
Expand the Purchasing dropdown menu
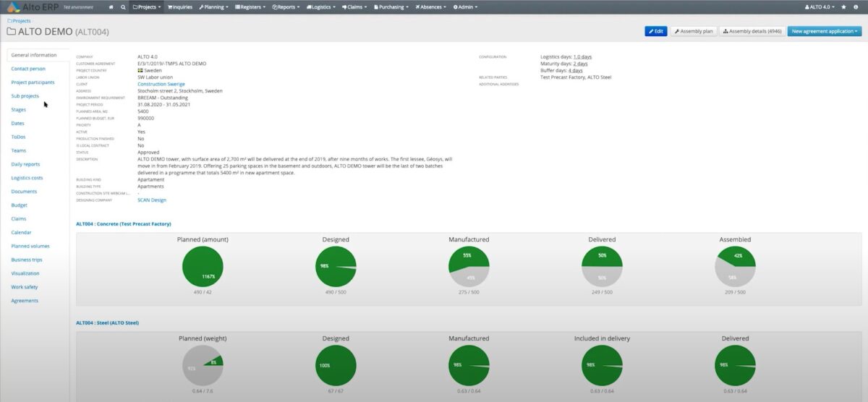pos(391,7)
